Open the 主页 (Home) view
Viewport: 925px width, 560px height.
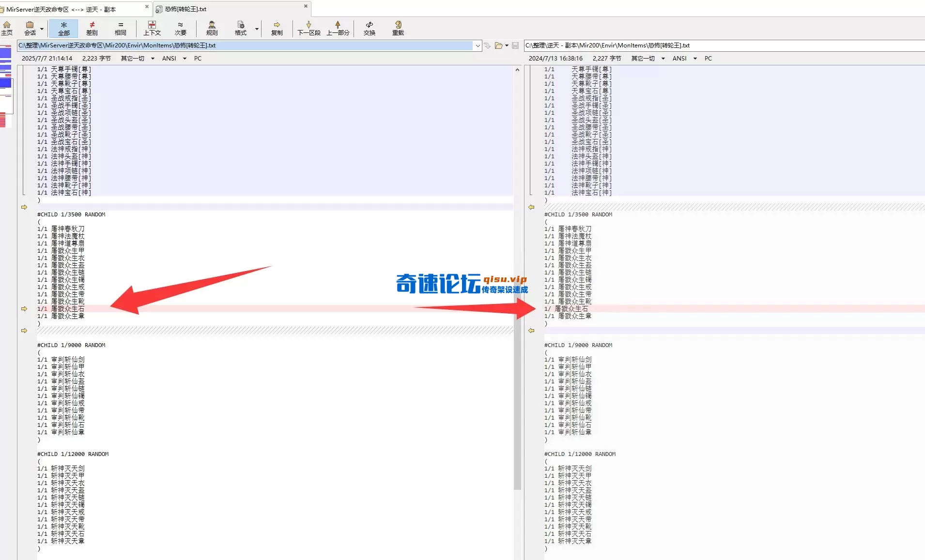point(7,28)
